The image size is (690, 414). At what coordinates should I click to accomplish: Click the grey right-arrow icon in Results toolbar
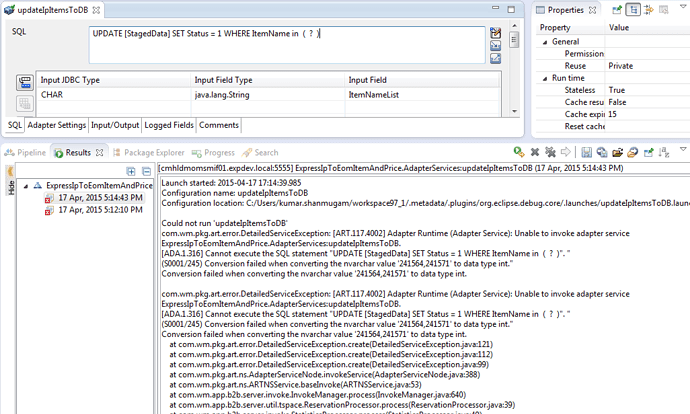pos(565,152)
